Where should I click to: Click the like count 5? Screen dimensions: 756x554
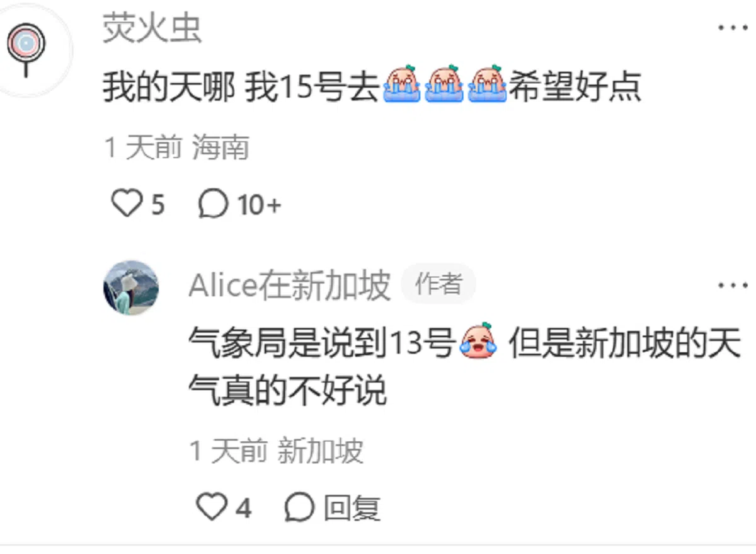click(157, 205)
